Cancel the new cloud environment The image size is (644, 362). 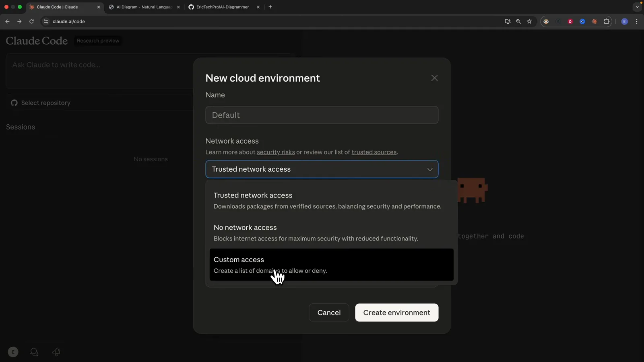[x=329, y=313]
